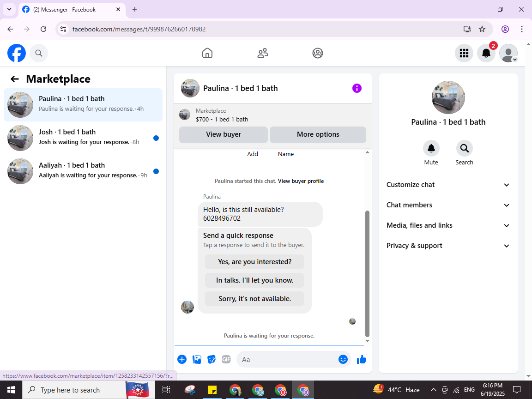Viewport: 532px width, 399px height.
Task: Open the Windows notification center
Action: click(517, 390)
